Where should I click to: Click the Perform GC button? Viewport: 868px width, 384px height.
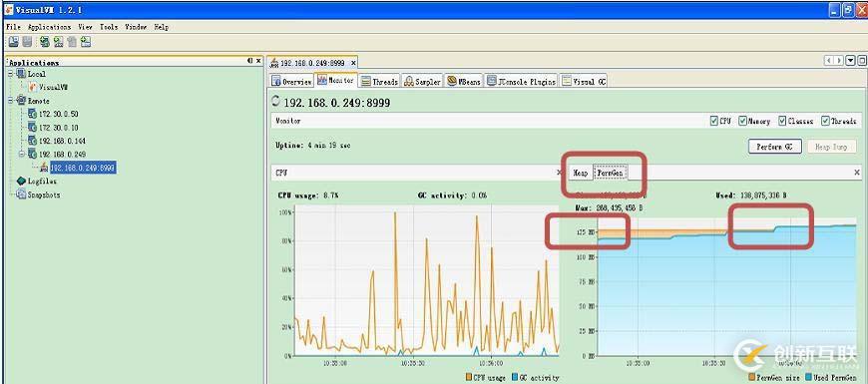coord(775,147)
